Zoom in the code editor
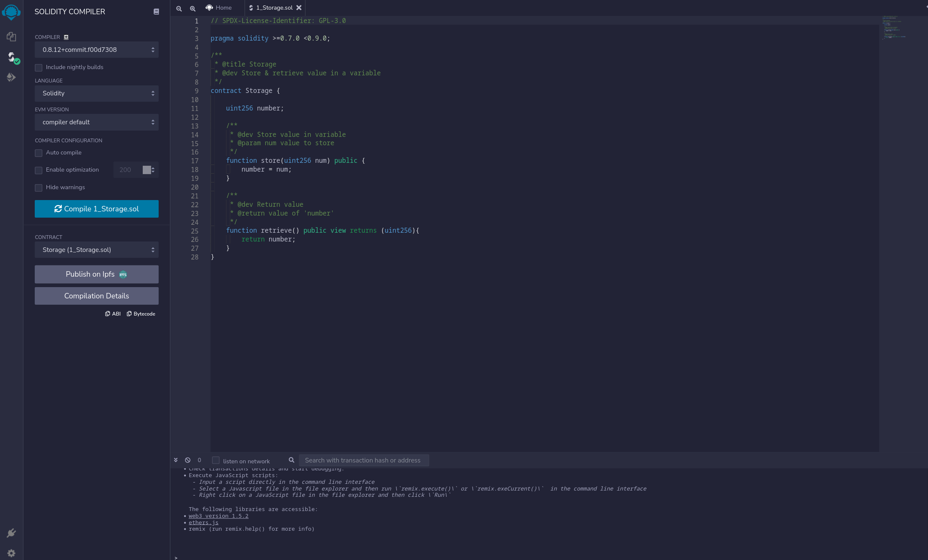Viewport: 928px width, 560px height. click(193, 8)
